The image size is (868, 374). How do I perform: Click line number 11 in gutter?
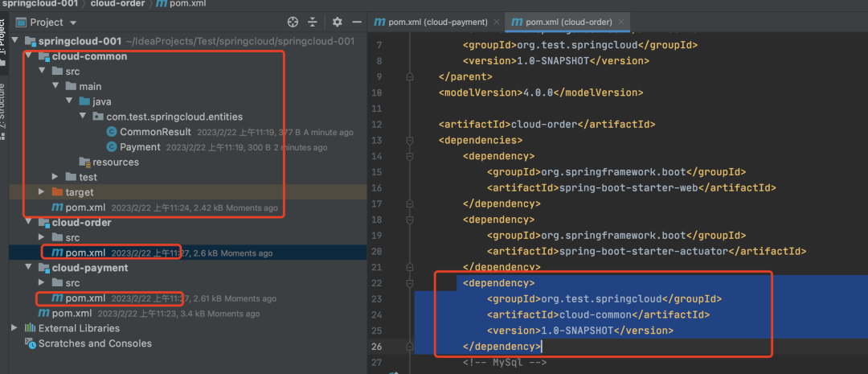click(377, 109)
